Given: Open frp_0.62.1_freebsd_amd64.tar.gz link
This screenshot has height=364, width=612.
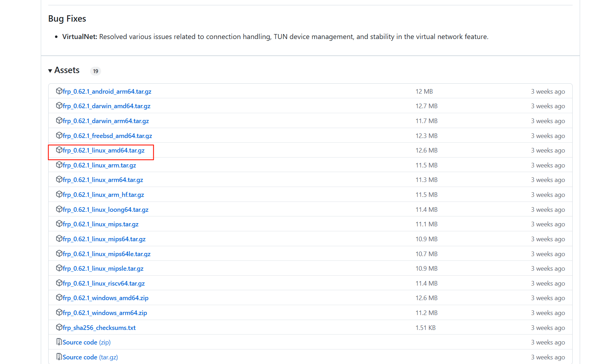Looking at the screenshot, I should 107,136.
